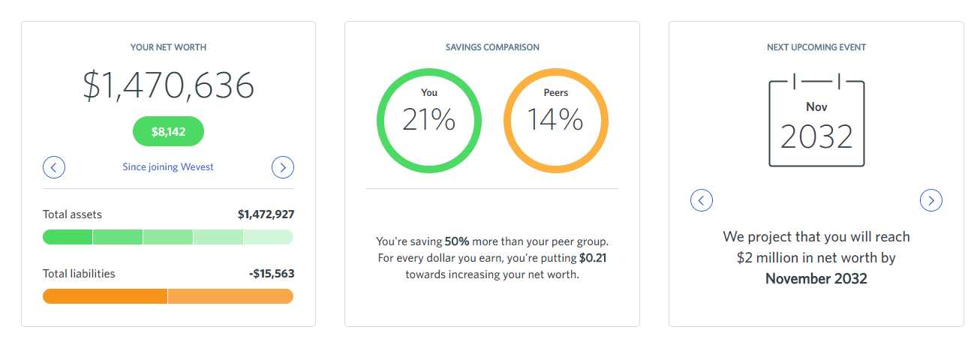Viewport: 980px width, 348px height.
Task: Open the Since joining Wevest link
Action: [168, 167]
